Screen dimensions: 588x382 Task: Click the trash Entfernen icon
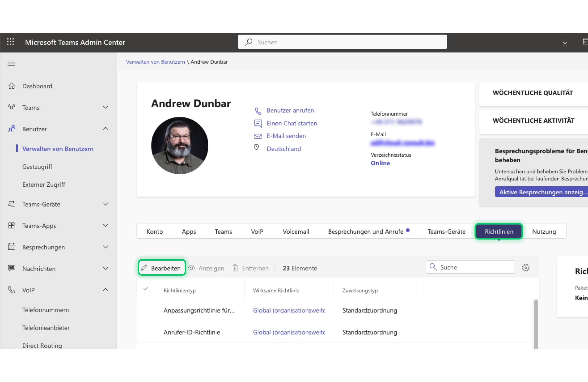pyautogui.click(x=235, y=268)
